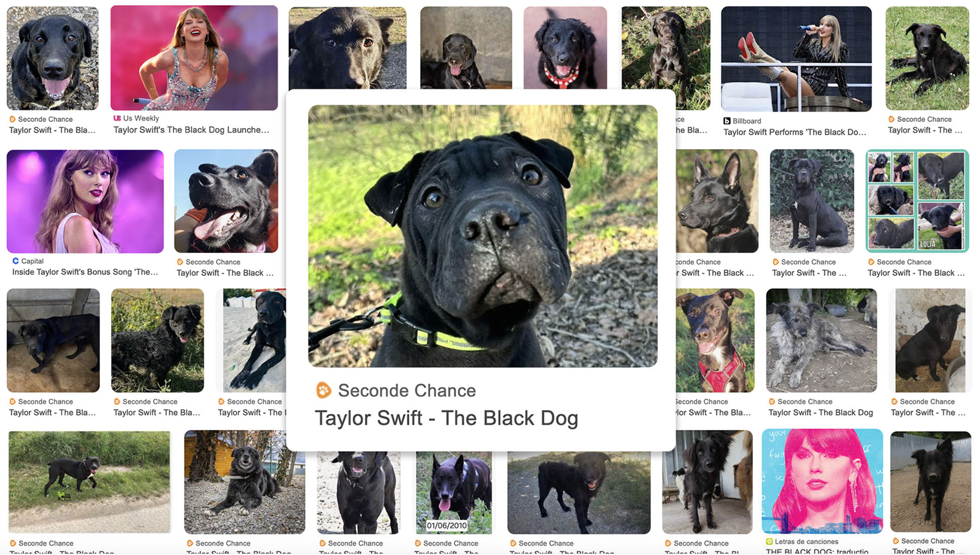
Task: Open the LULIA puppy collage thumbnail
Action: 917,201
